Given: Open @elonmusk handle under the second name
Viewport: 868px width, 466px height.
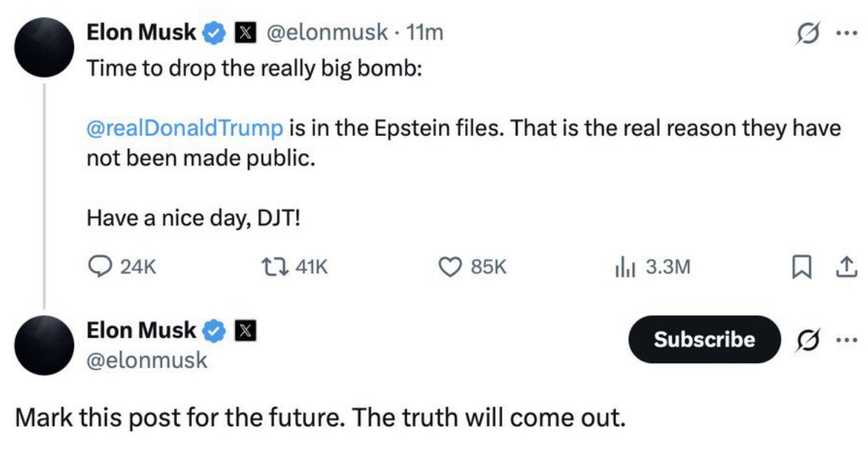Looking at the screenshot, I should point(147,360).
